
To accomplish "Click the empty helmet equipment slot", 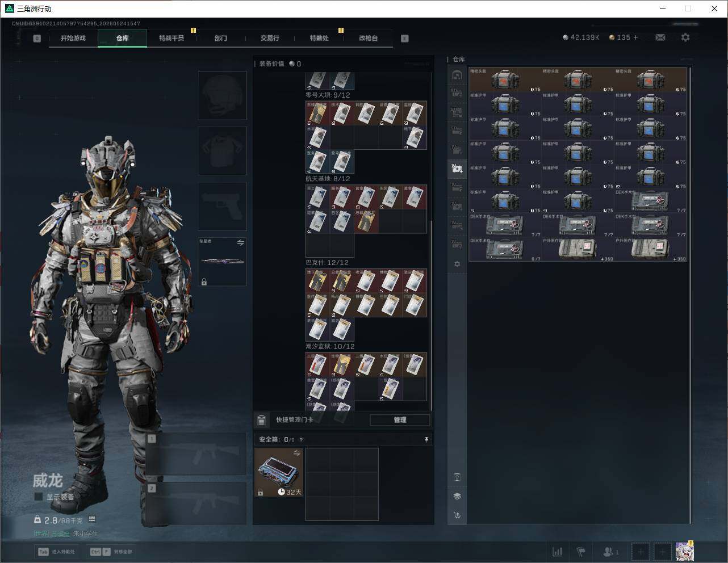I will point(223,95).
